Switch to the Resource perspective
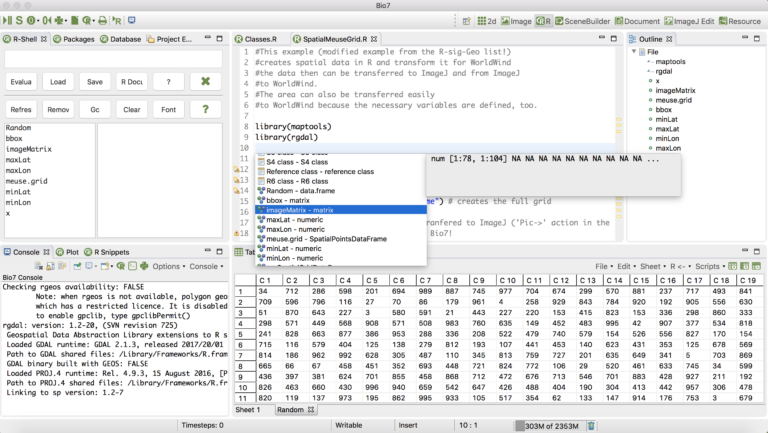Screen dimensions: 768x433 pyautogui.click(x=740, y=20)
